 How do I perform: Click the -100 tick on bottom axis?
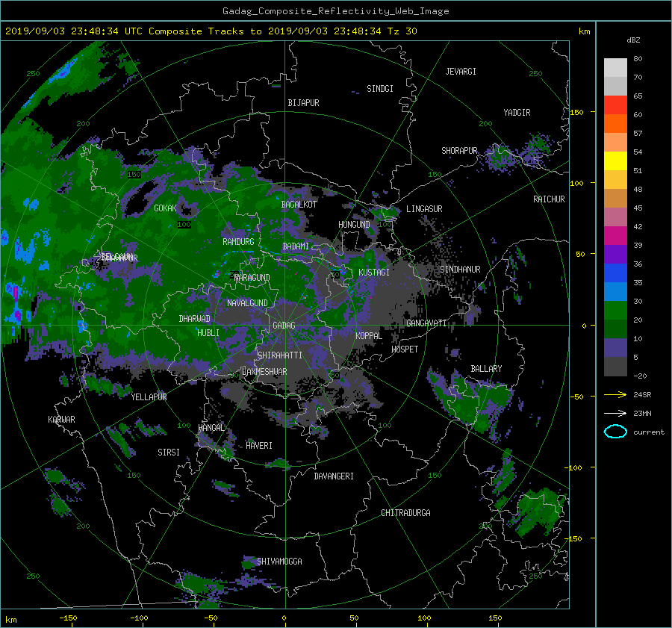tap(139, 618)
